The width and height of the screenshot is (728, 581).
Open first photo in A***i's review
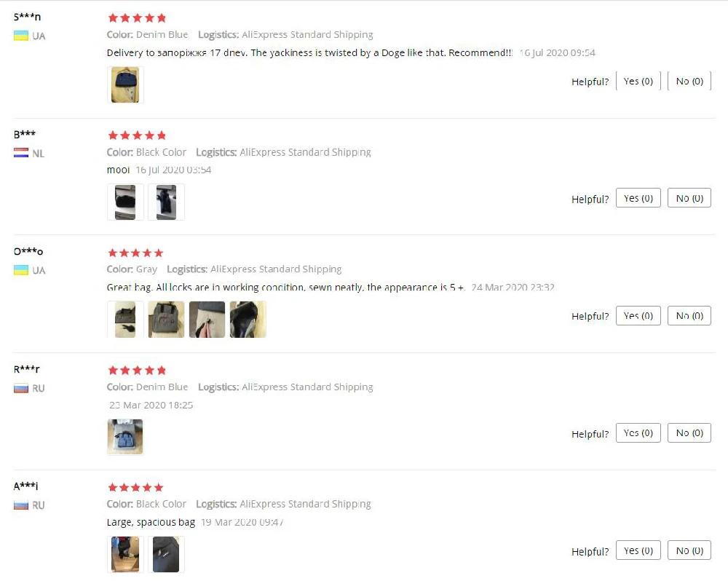click(x=125, y=554)
